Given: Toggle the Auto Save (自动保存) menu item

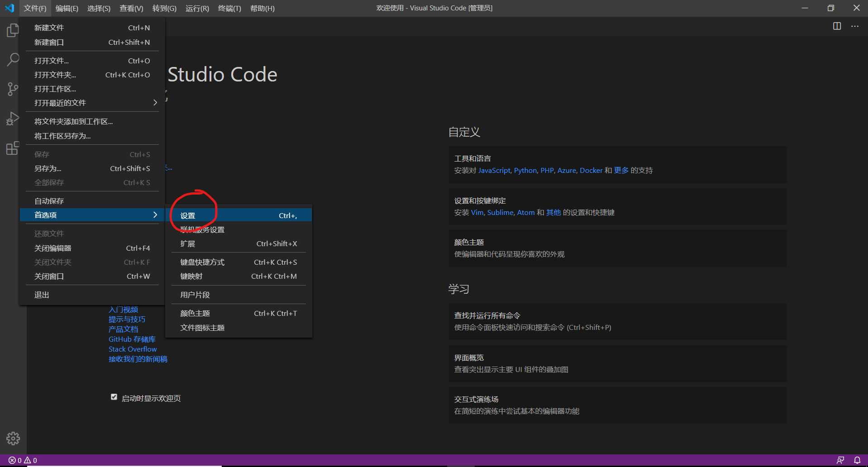Looking at the screenshot, I should point(92,201).
